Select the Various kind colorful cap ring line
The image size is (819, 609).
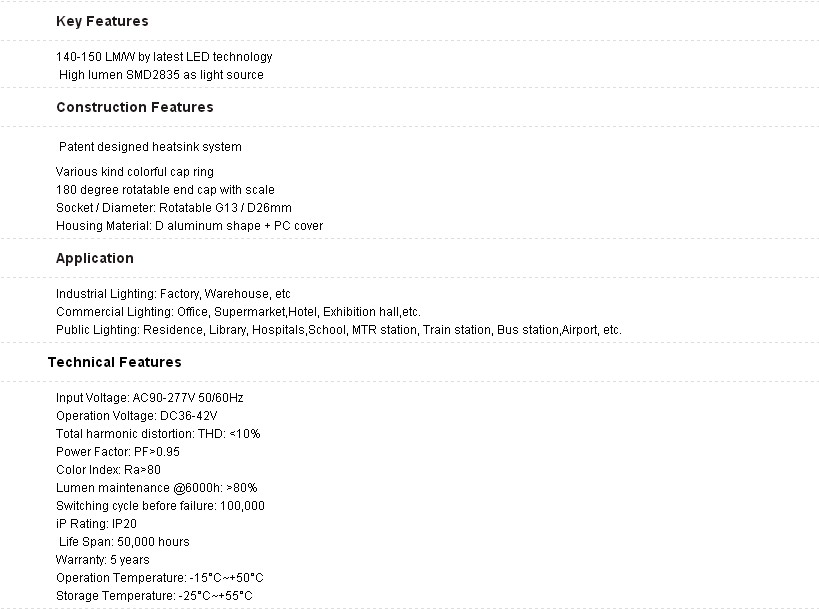(135, 172)
